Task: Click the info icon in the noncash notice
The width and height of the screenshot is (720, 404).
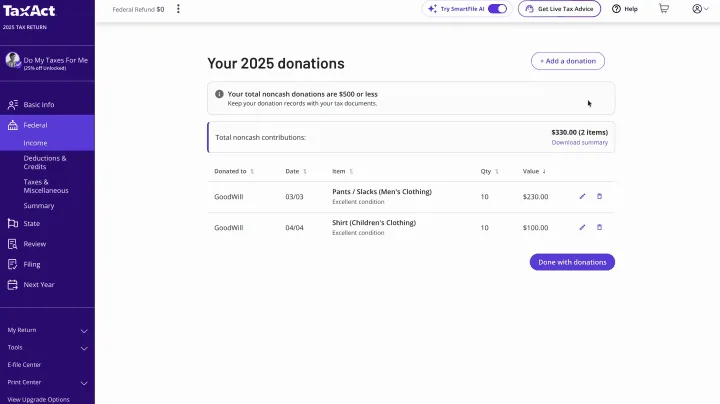Action: tap(219, 94)
